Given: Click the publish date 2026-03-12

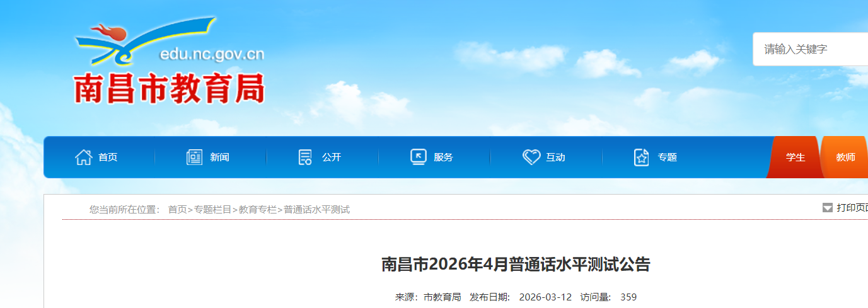Looking at the screenshot, I should pos(545,297).
